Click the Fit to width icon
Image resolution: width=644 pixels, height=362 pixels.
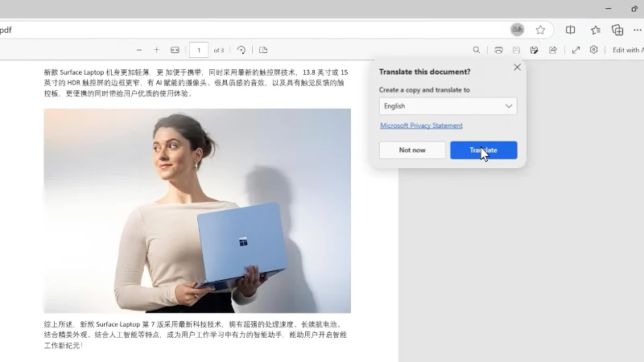pos(175,50)
